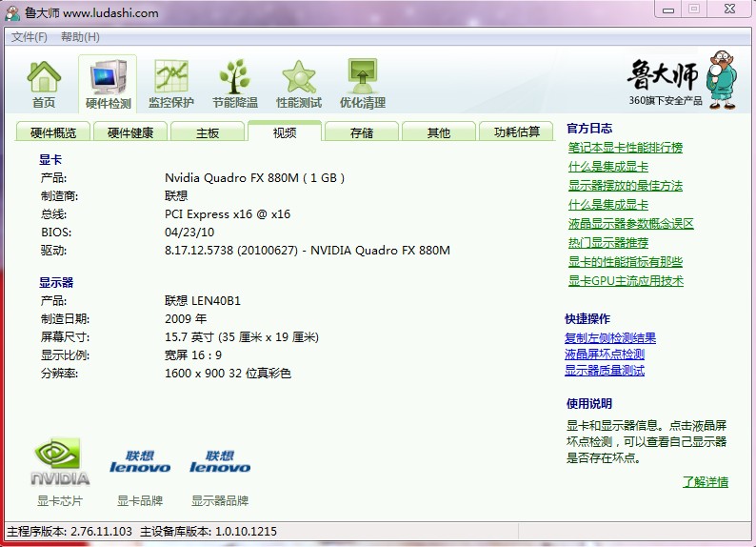Viewport: 756px width, 547px height.
Task: Click the title bar app icon
Action: coord(12,13)
